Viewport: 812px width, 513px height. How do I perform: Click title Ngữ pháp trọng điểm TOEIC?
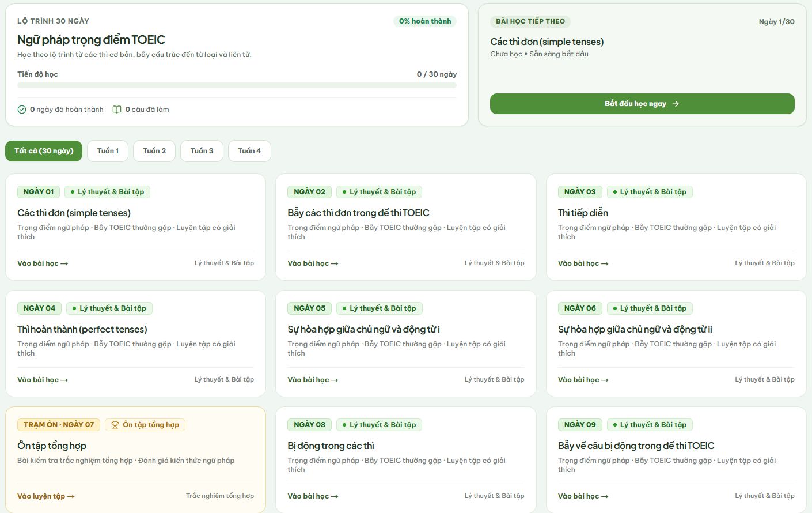point(91,40)
